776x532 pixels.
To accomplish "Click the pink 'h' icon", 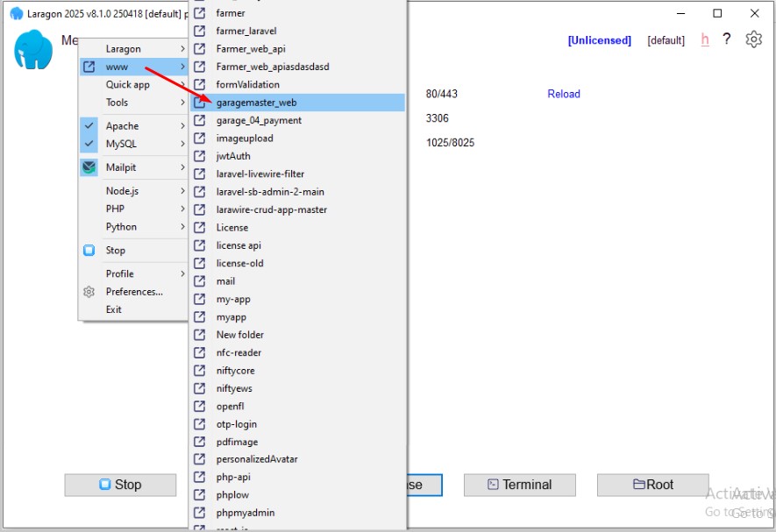I will [x=705, y=39].
